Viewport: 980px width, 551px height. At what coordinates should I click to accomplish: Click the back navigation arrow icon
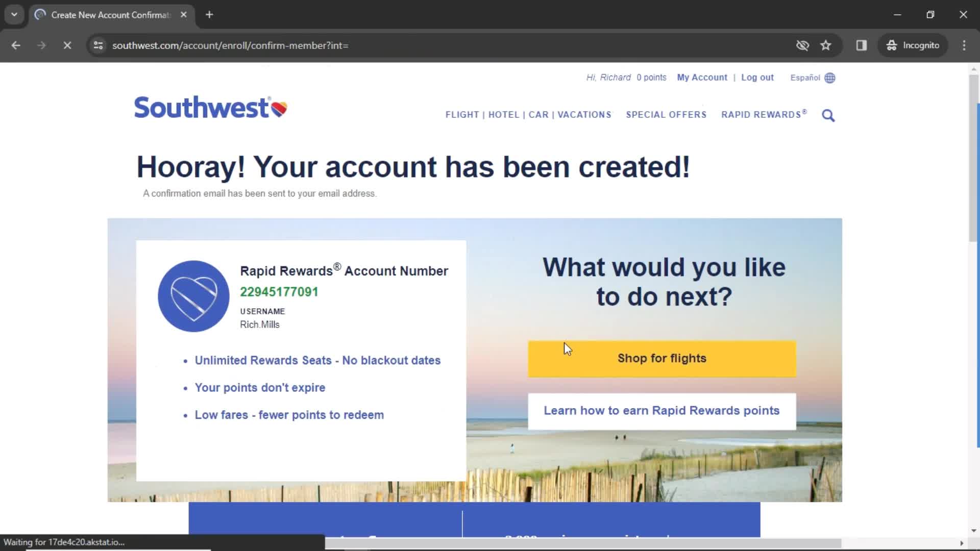pos(16,46)
